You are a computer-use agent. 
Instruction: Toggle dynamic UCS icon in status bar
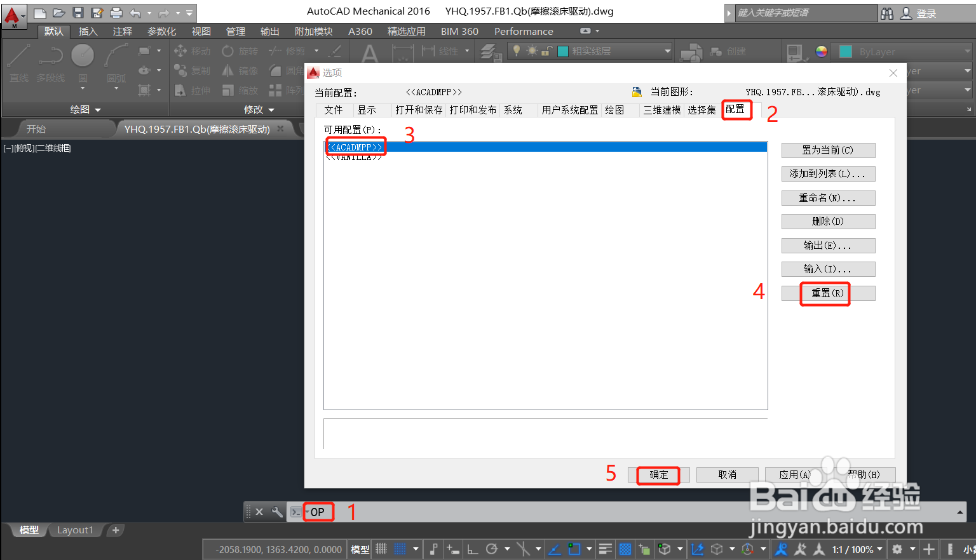point(697,549)
